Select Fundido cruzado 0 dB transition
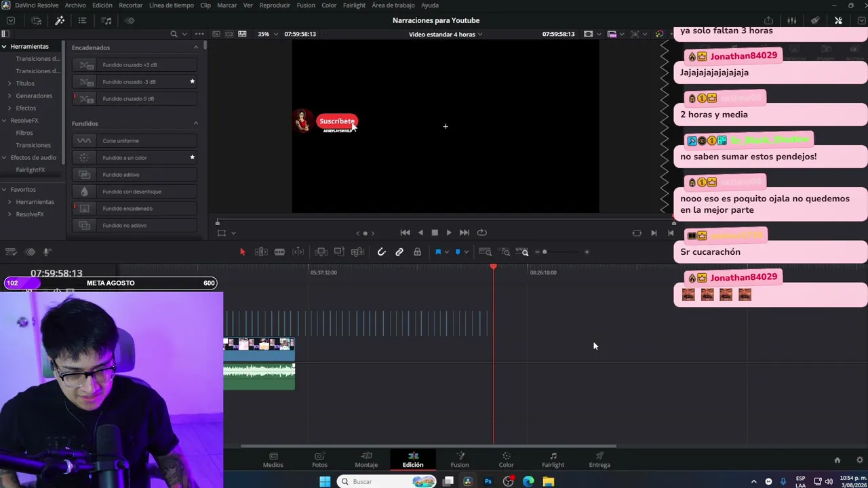 click(134, 99)
